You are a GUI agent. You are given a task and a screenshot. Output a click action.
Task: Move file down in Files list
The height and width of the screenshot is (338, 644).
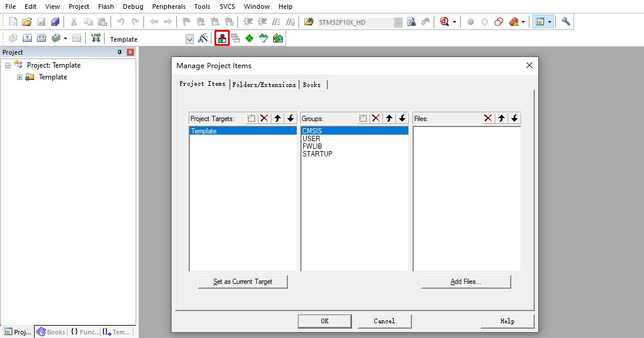(x=515, y=118)
